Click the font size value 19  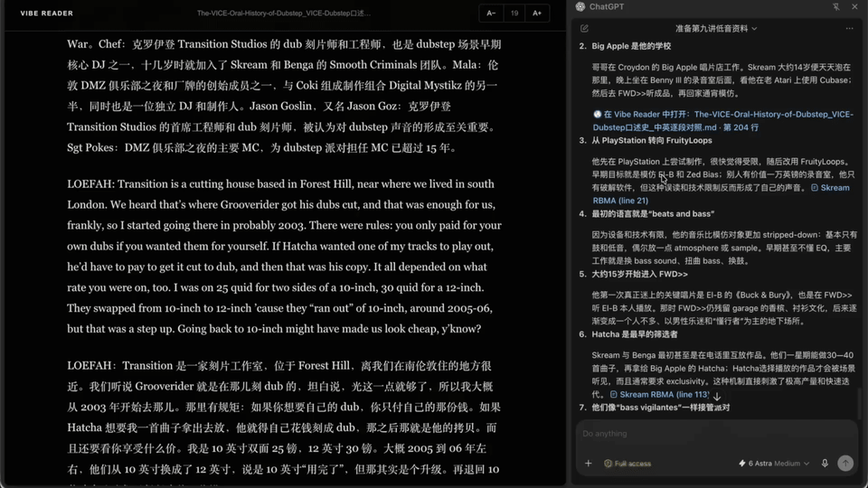point(514,14)
